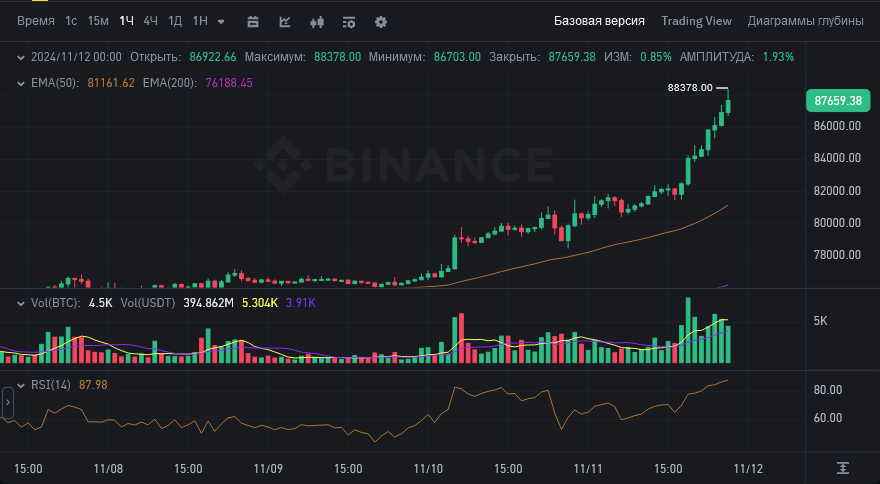
Task: Open the technical indicators chart icon
Action: (285, 22)
